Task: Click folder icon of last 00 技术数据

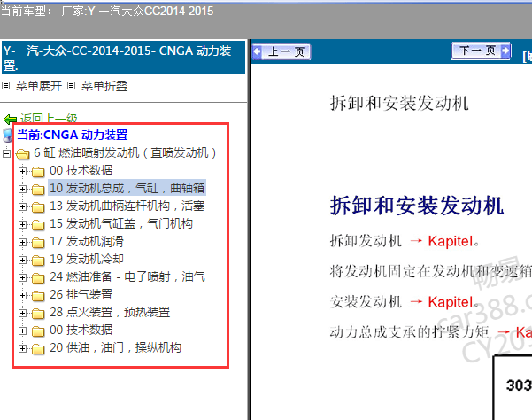Action: coord(38,331)
